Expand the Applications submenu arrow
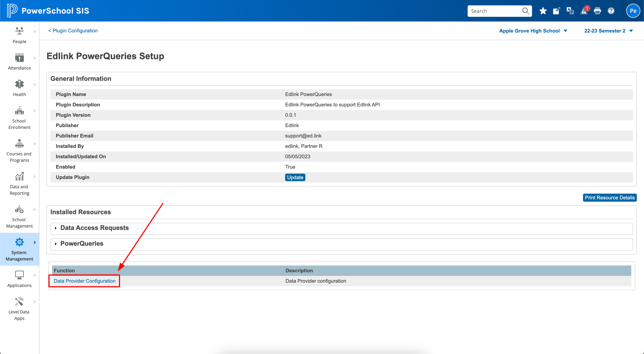The width and height of the screenshot is (644, 354). click(x=35, y=275)
